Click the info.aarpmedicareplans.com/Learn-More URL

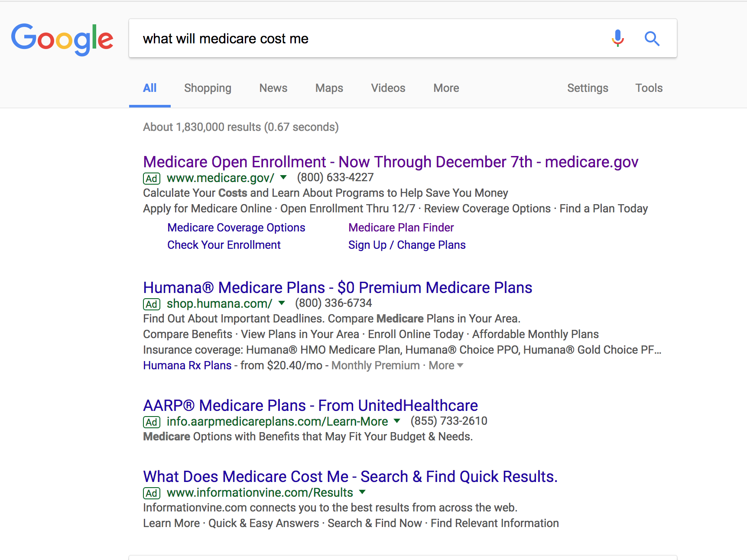pyautogui.click(x=277, y=421)
